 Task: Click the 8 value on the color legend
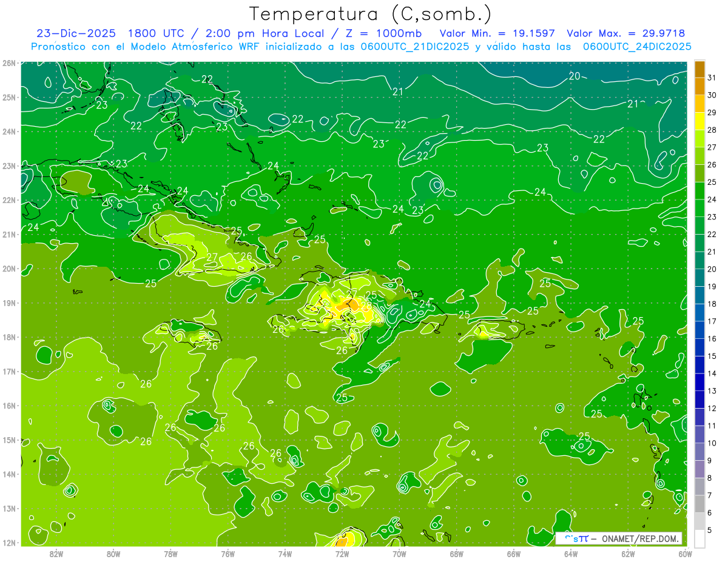(710, 478)
